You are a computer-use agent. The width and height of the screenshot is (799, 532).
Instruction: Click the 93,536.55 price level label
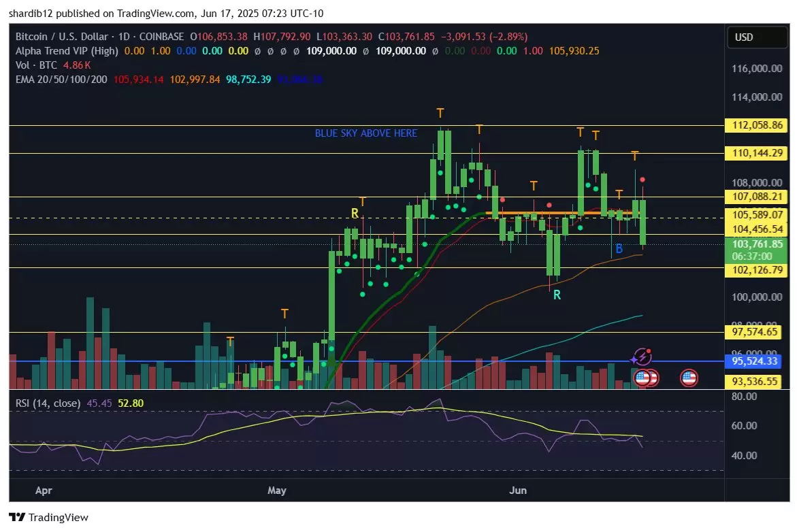click(x=754, y=381)
